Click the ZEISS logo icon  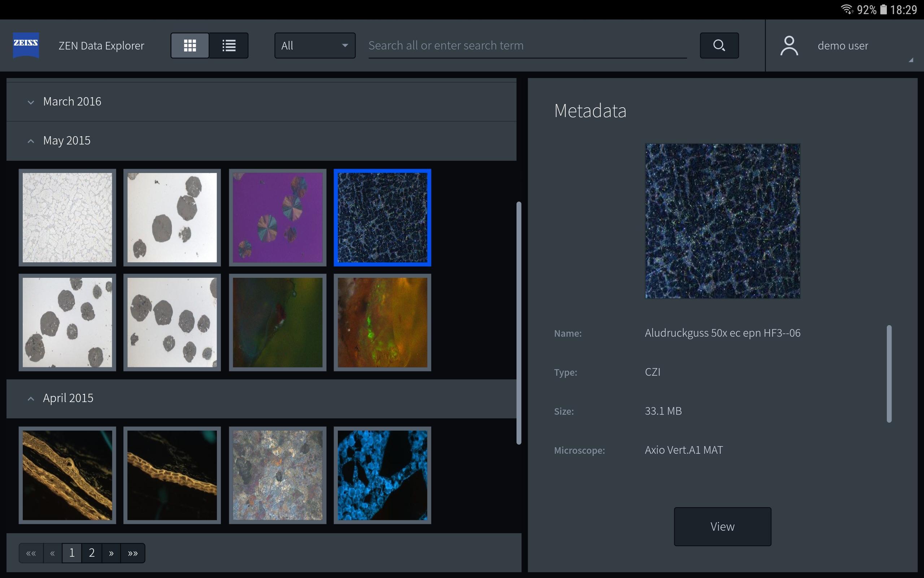pyautogui.click(x=26, y=45)
